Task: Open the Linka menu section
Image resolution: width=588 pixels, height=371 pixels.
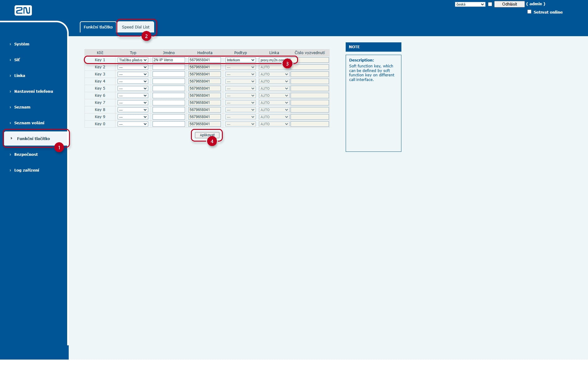Action: [19, 75]
